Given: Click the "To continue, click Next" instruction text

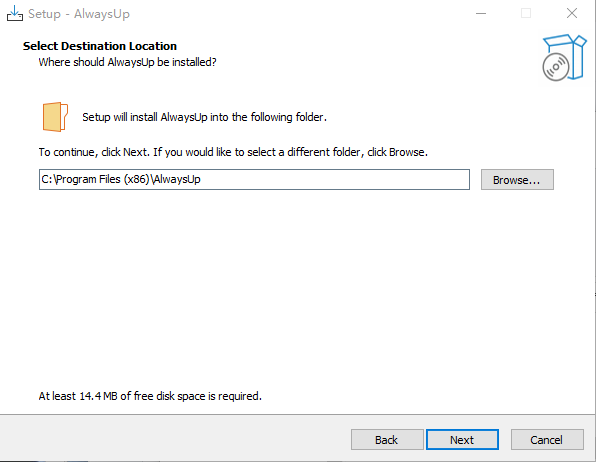Looking at the screenshot, I should (233, 152).
